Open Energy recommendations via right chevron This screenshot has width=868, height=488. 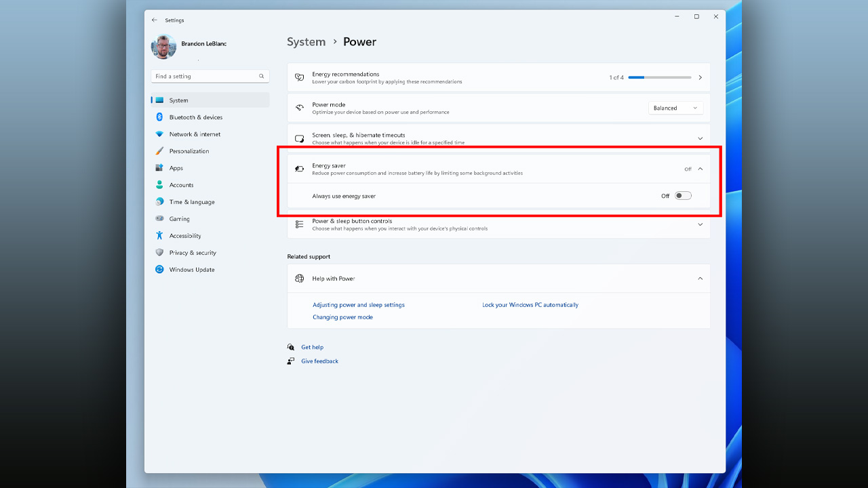pyautogui.click(x=701, y=77)
